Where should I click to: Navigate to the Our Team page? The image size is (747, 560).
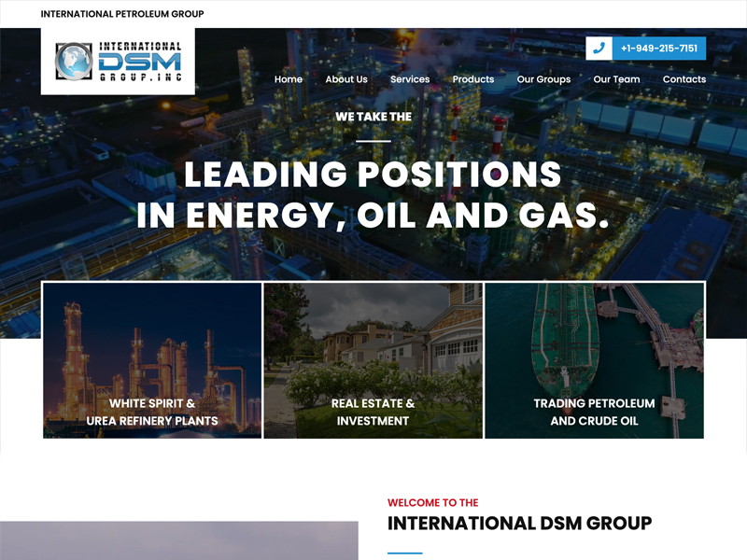[x=616, y=79]
